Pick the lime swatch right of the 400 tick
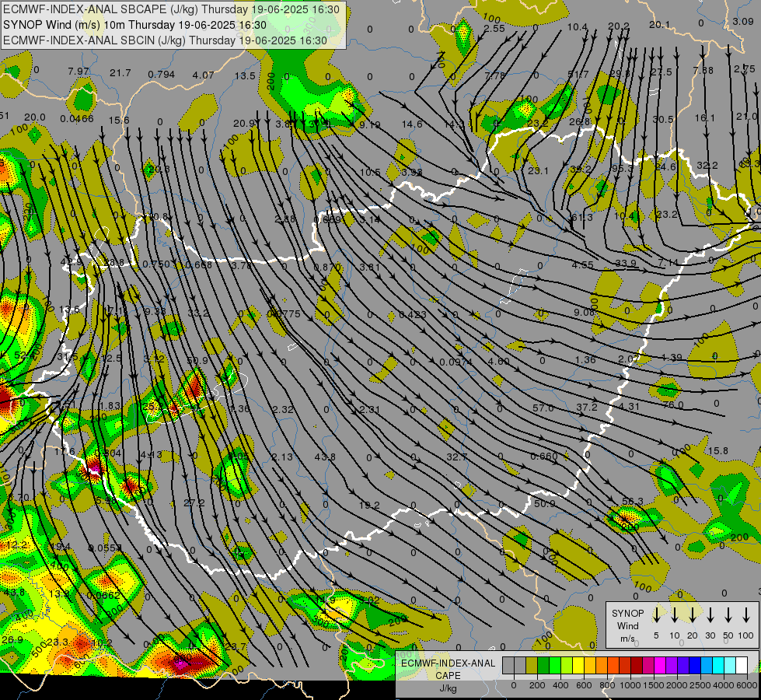761x700 pixels. tap(567, 665)
